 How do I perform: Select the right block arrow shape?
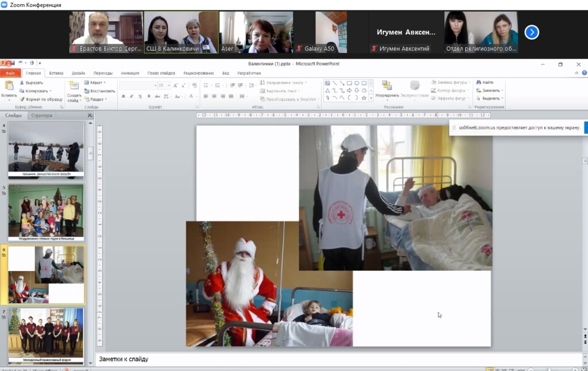coord(349,90)
